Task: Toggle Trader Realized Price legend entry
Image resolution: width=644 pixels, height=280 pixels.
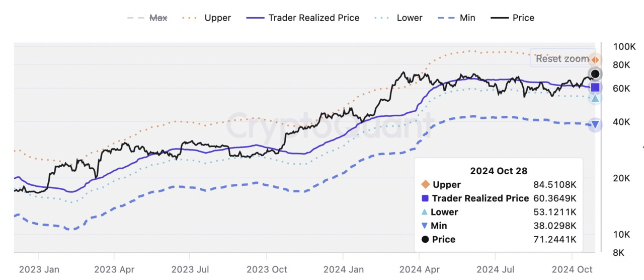Action: [302, 18]
